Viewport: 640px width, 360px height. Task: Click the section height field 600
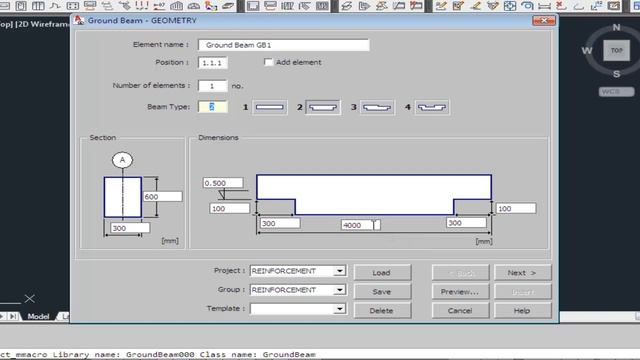coord(162,197)
